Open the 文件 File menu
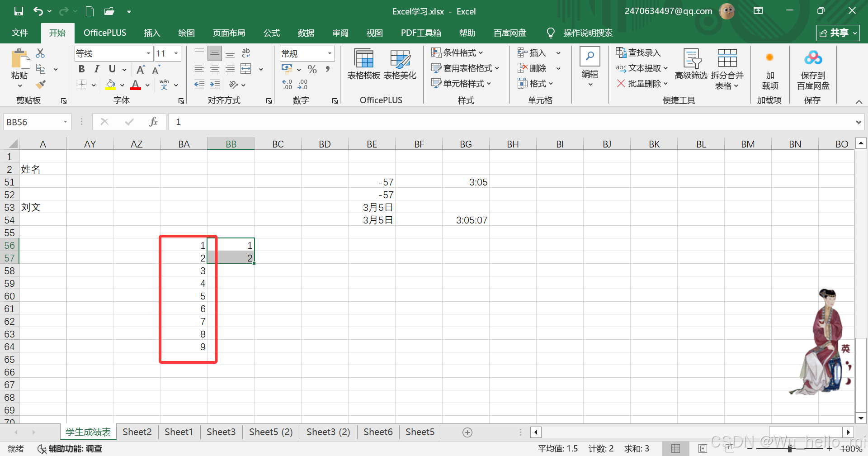The image size is (868, 456). [x=20, y=33]
